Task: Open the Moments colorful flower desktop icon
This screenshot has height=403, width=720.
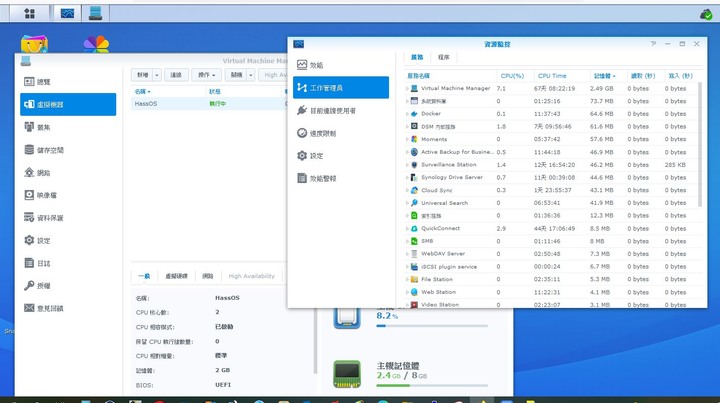Action: point(96,45)
